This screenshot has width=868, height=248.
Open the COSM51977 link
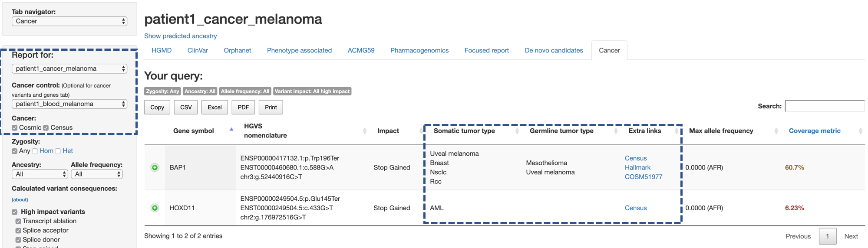[644, 177]
